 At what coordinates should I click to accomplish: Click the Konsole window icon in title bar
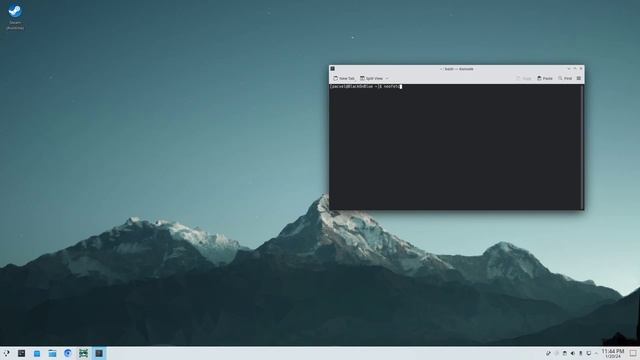pyautogui.click(x=333, y=69)
